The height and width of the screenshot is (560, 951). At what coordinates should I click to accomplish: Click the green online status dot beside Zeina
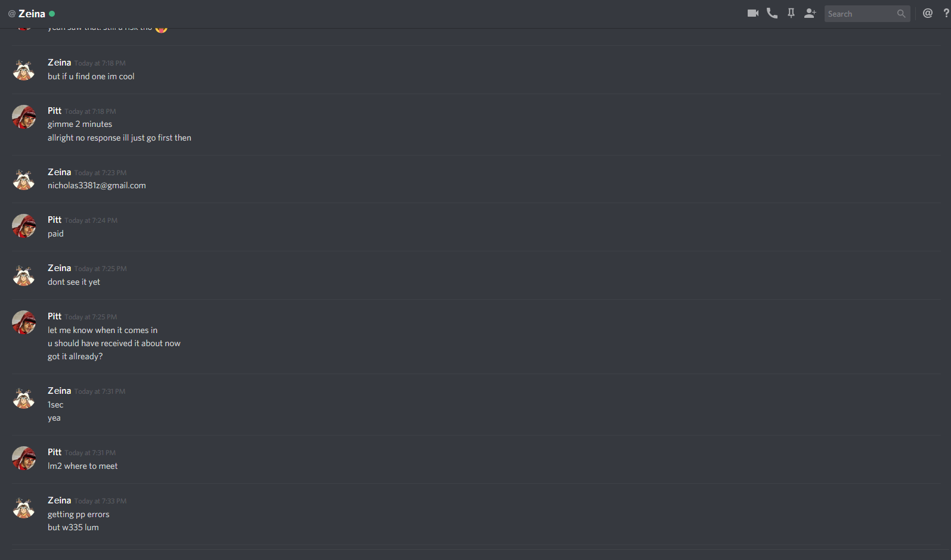(x=52, y=14)
